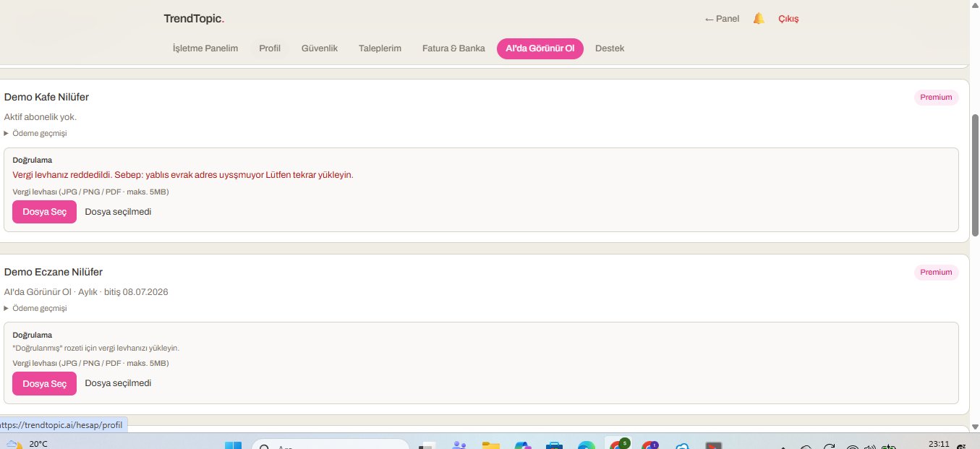Viewport: 980px width, 449px height.
Task: Open the 20°C weather widget in taskbar
Action: coord(27,443)
